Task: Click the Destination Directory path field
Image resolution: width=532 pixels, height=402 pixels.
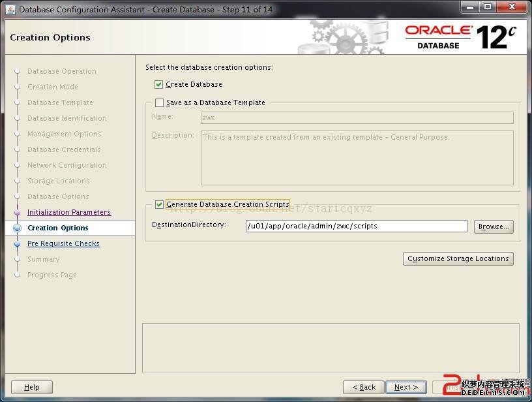Action: tap(356, 226)
